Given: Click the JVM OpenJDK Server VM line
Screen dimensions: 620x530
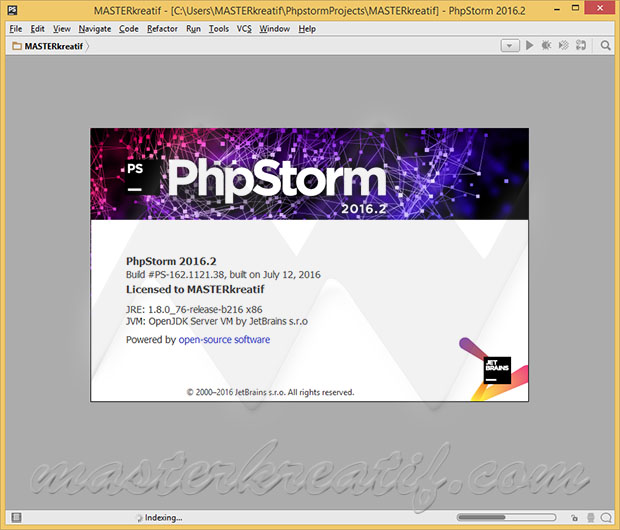Looking at the screenshot, I should point(217,321).
